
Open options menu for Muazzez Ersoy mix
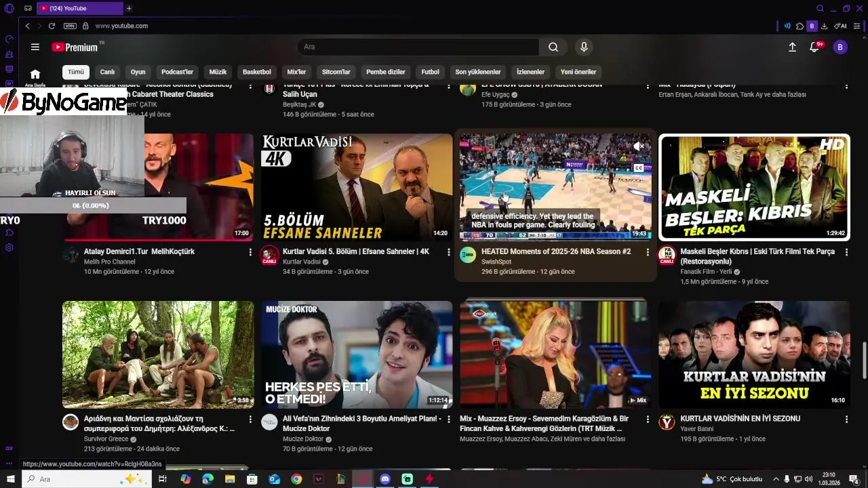point(647,420)
